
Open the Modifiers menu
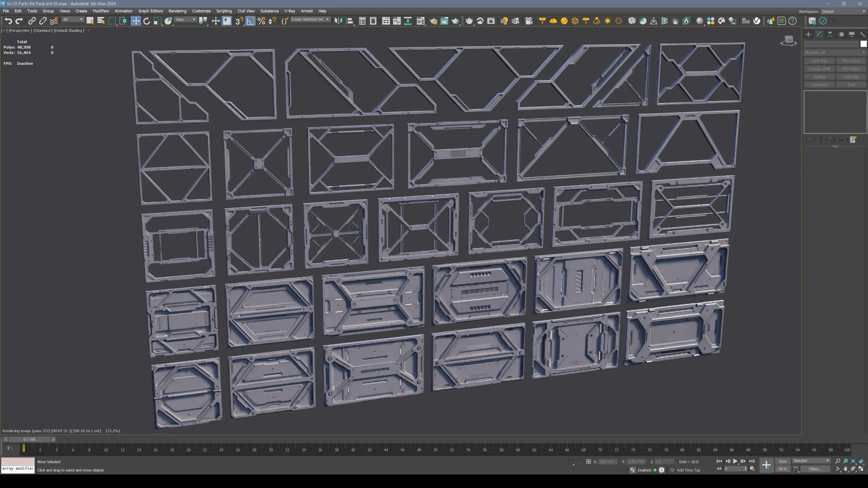(x=101, y=11)
